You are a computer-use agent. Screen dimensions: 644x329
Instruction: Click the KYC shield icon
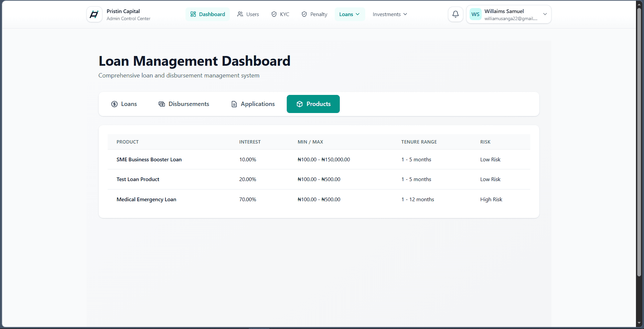(274, 14)
